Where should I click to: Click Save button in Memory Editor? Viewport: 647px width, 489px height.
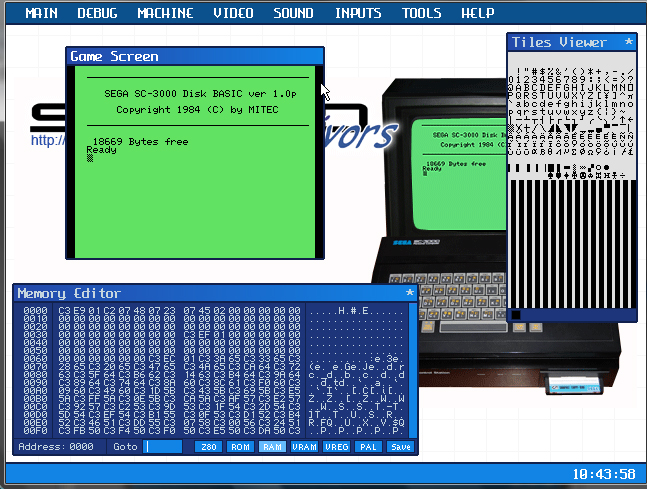tap(401, 447)
